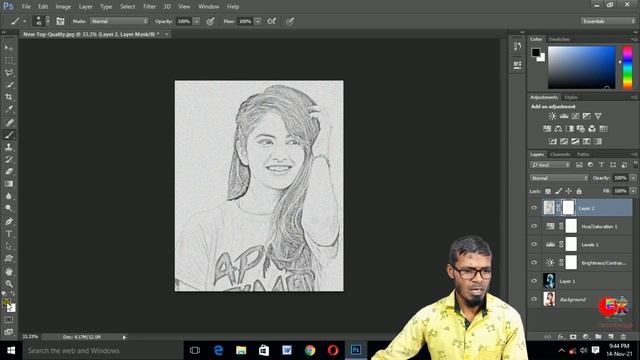The image size is (640, 360).
Task: Click the Vibrance adjustment icon
Action: pos(598,116)
